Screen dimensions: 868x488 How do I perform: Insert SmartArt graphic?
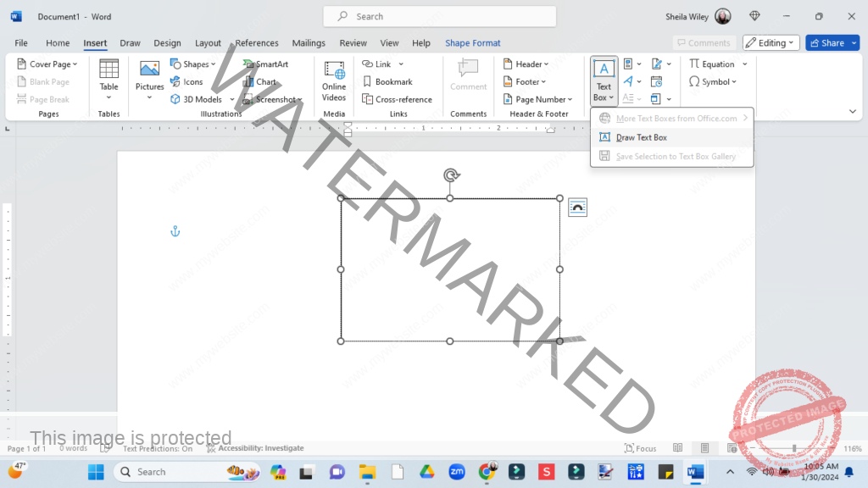point(265,64)
